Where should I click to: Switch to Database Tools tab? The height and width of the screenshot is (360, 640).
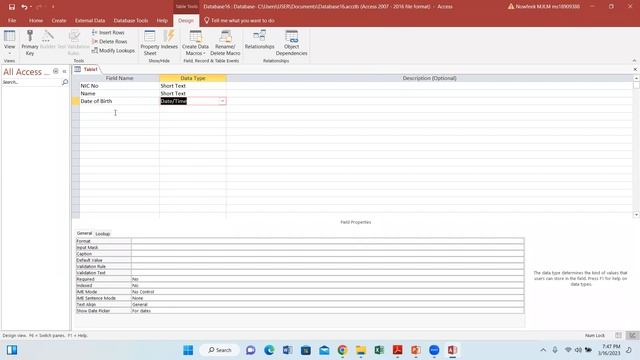pyautogui.click(x=131, y=20)
